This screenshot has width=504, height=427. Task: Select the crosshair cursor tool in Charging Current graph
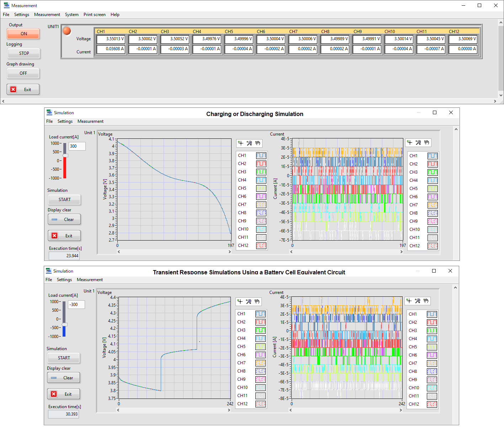click(x=410, y=142)
